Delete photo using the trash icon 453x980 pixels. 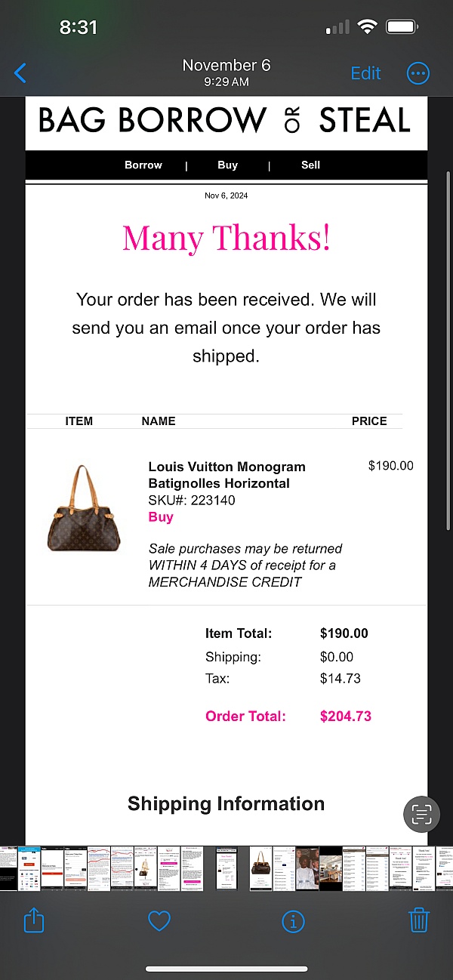[x=419, y=920]
